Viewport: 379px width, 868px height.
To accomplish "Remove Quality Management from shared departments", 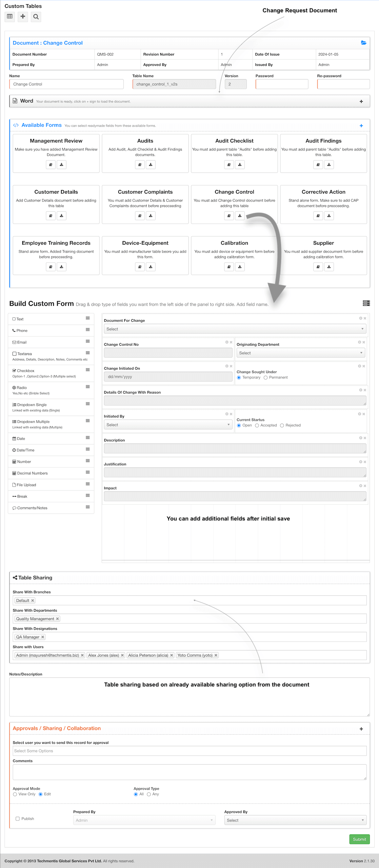I will coord(57,619).
